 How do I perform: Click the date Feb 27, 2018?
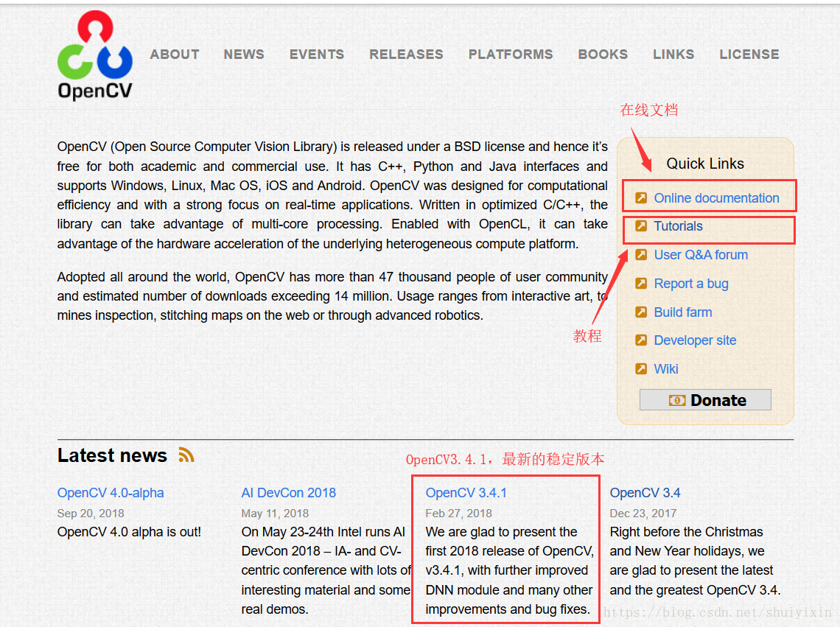pyautogui.click(x=458, y=514)
